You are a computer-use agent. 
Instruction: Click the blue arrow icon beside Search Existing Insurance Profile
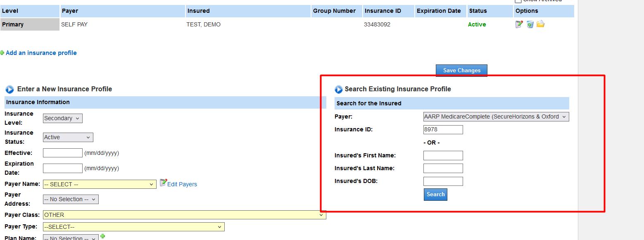[x=339, y=89]
